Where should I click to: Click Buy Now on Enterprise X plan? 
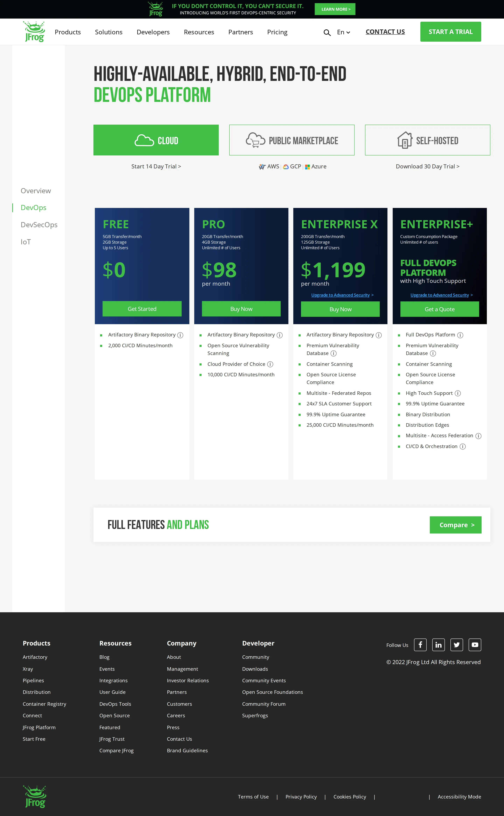click(340, 309)
